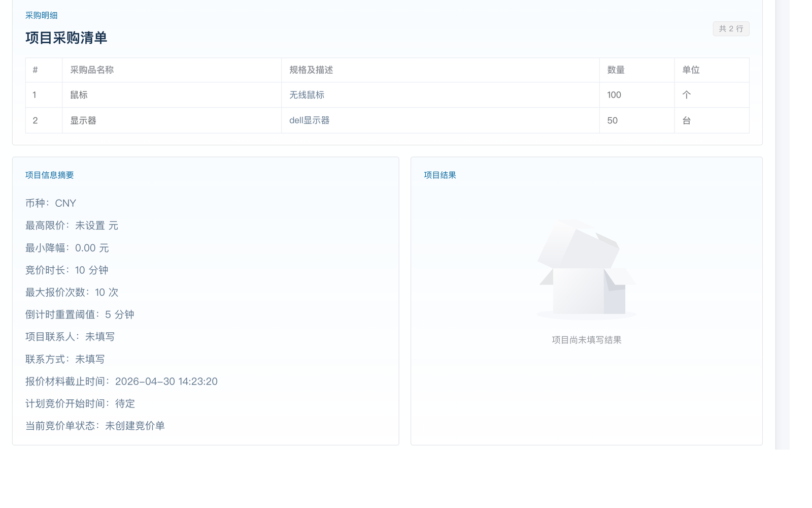Select the 项目采购清单 heading

66,38
